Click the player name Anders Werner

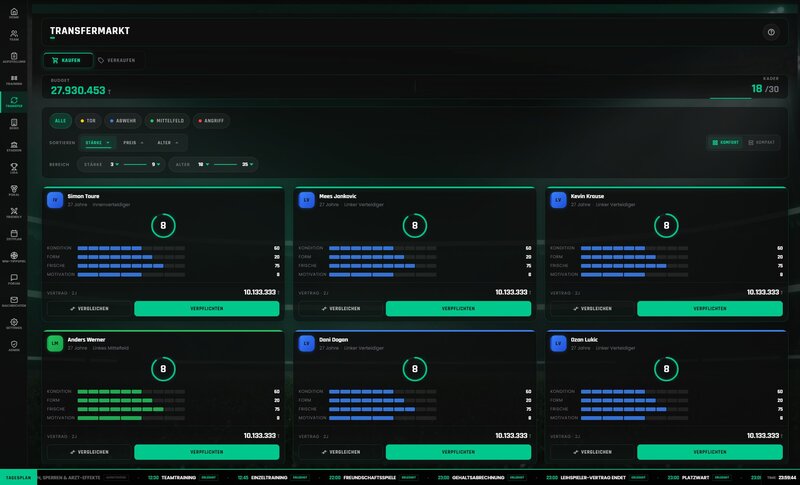[86, 339]
